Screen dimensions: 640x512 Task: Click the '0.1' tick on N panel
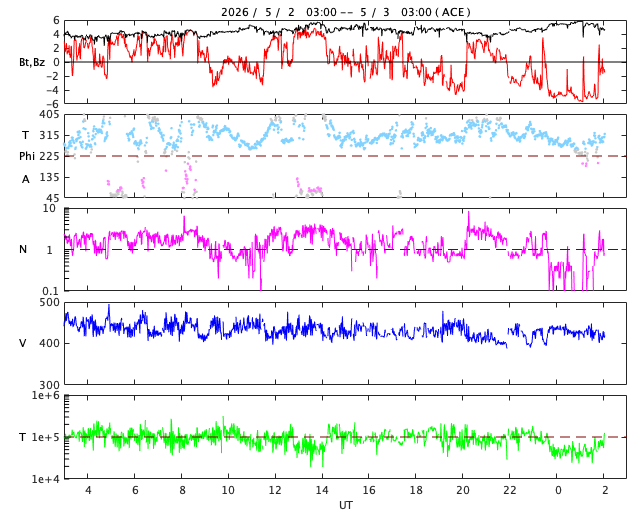pyautogui.click(x=51, y=291)
